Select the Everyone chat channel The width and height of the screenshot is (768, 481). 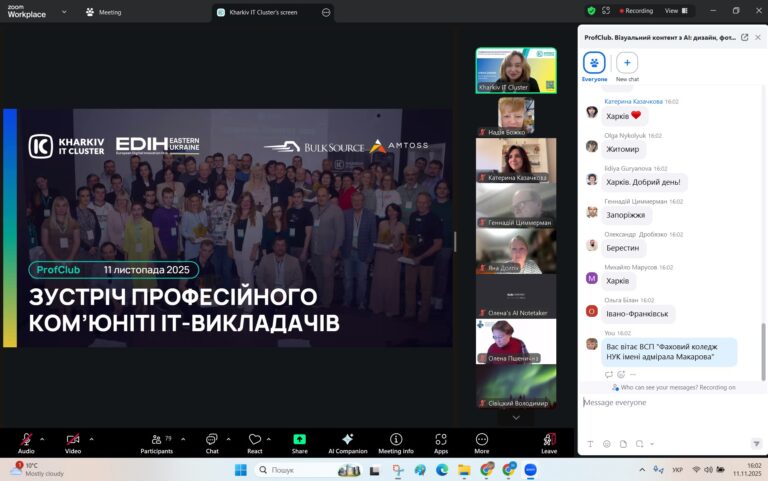click(594, 67)
